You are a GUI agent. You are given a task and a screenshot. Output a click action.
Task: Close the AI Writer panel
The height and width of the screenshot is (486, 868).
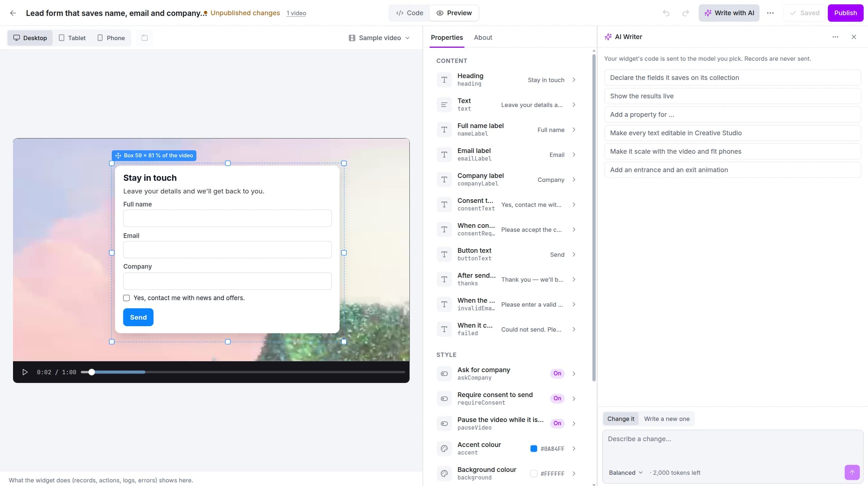coord(854,37)
